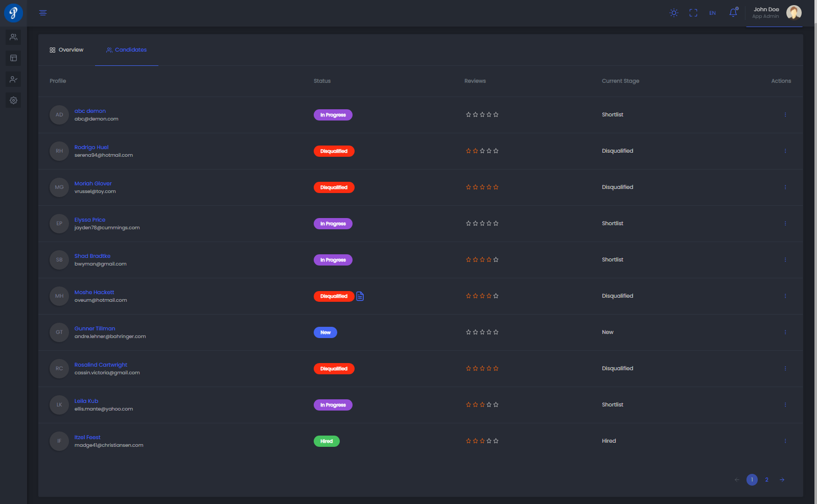Image resolution: width=817 pixels, height=504 pixels.
Task: Enter fullscreen mode via header icon
Action: click(693, 13)
